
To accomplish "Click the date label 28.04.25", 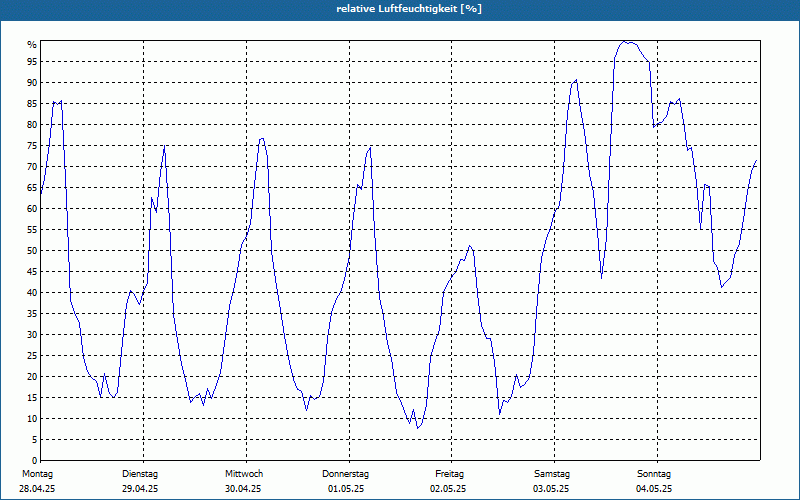I will click(x=37, y=489).
